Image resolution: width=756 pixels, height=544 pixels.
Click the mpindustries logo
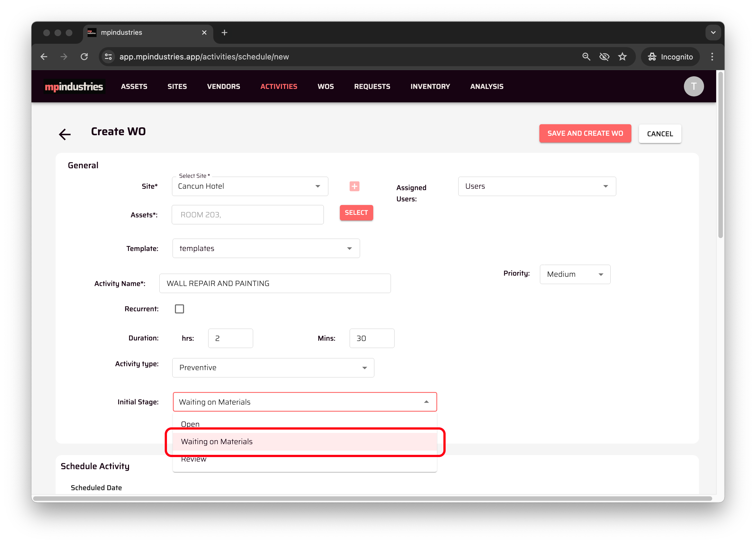74,87
